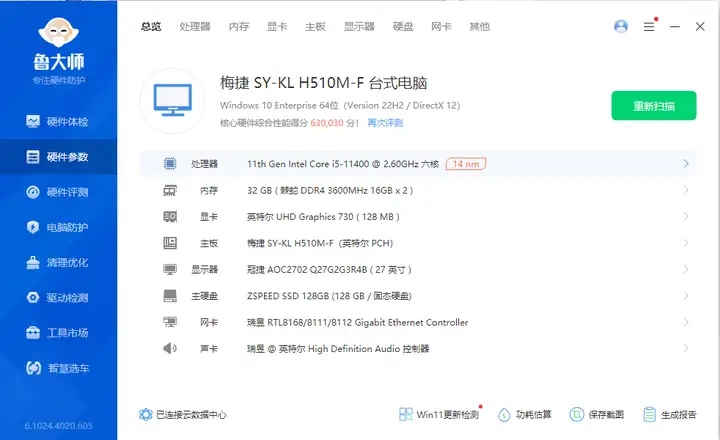Click the 630,030 performance score

(x=326, y=123)
